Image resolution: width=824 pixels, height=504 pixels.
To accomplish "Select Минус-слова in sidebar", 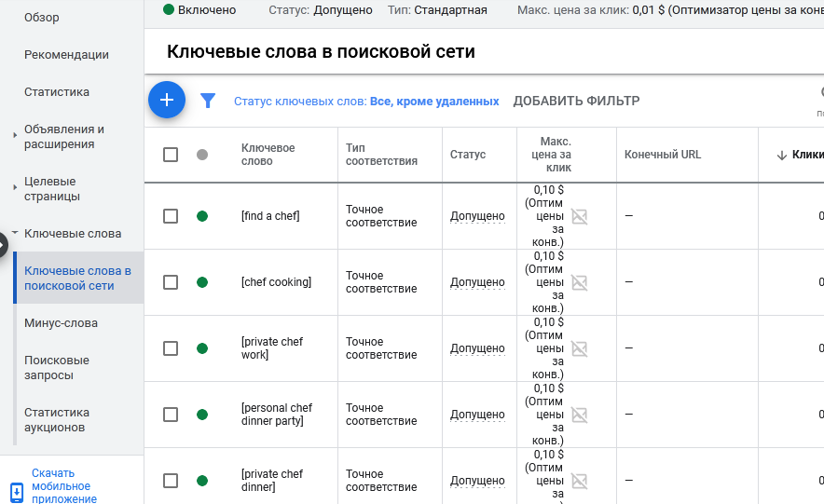I will (61, 323).
